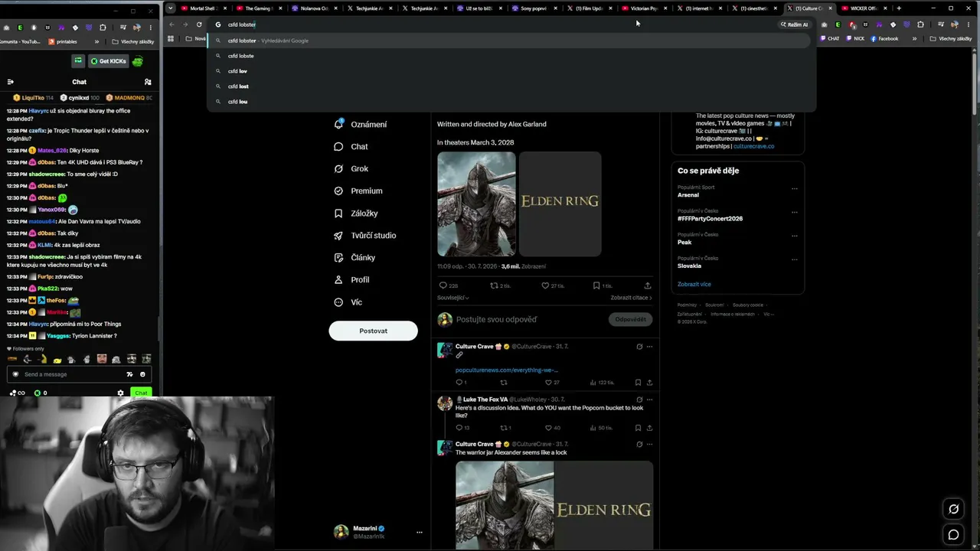The height and width of the screenshot is (551, 980).
Task: Like the main tweet with 27 tis. likes
Action: tap(552, 285)
